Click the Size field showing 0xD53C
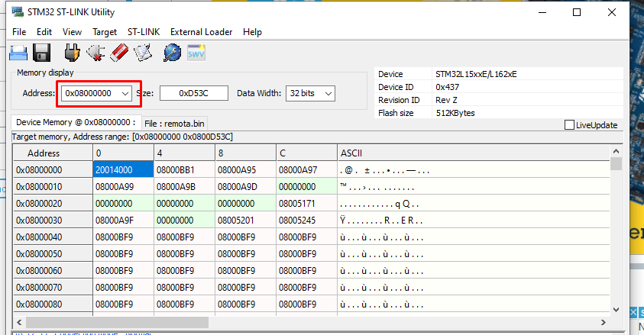644x335 pixels. click(194, 94)
